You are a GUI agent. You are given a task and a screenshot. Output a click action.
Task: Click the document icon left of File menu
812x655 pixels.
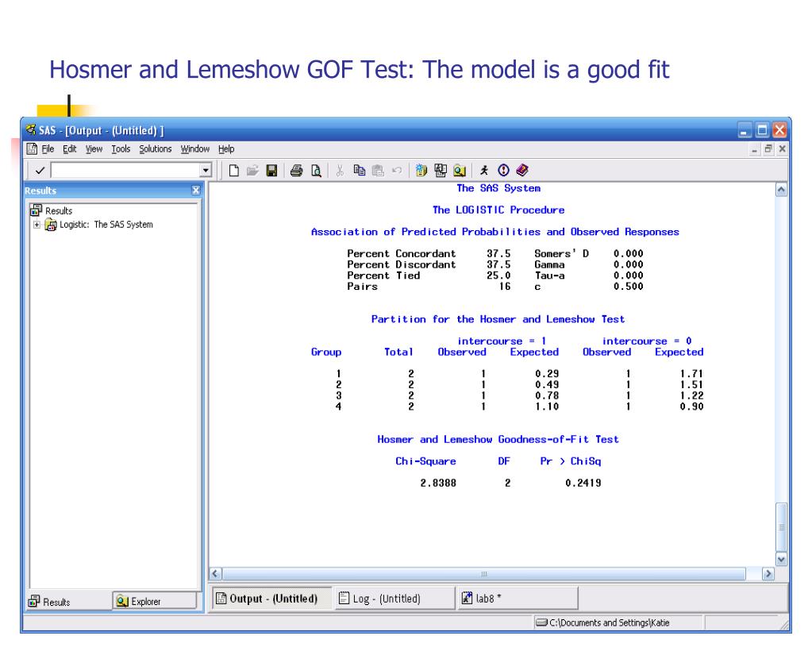(32, 149)
